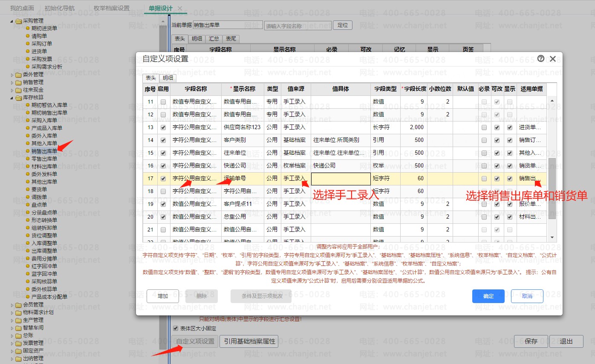Expand the 发票管理 tree node arrow
595x364 pixels.
(12, 343)
